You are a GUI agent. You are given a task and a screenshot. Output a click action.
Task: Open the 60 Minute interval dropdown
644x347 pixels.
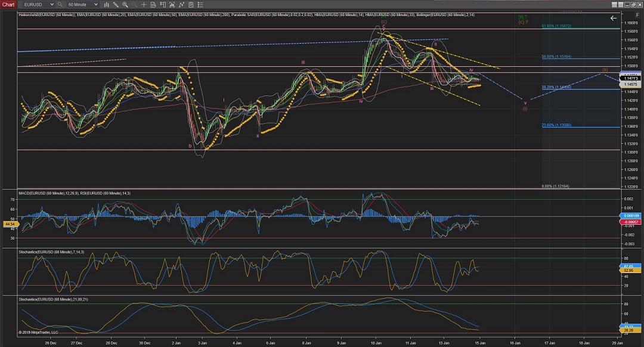[x=82, y=5]
